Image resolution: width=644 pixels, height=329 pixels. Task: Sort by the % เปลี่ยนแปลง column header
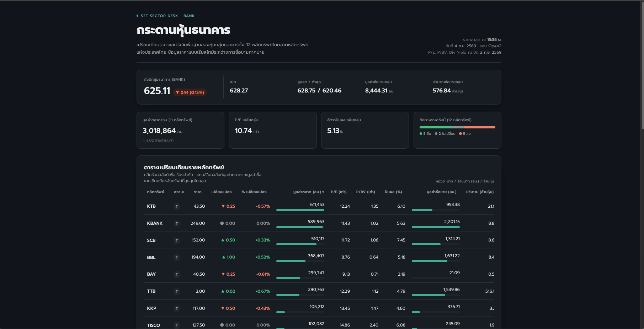point(254,192)
